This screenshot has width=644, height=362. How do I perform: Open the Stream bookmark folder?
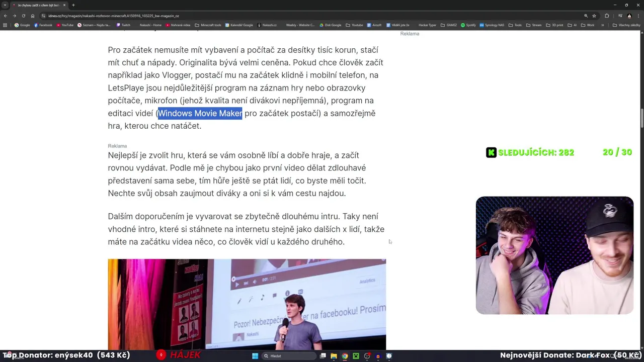[x=534, y=25]
